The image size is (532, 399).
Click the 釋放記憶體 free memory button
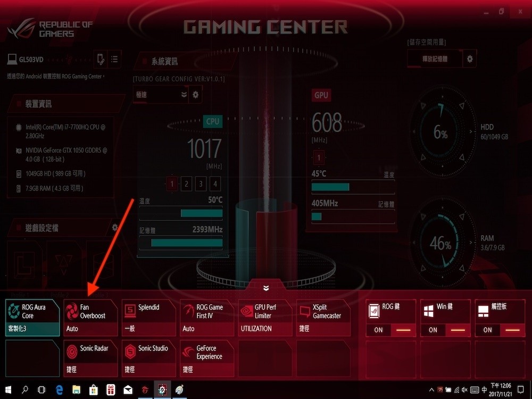pos(435,59)
